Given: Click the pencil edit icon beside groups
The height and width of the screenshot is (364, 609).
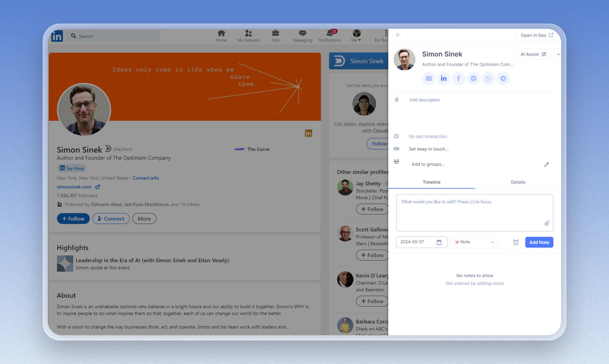Looking at the screenshot, I should (546, 165).
